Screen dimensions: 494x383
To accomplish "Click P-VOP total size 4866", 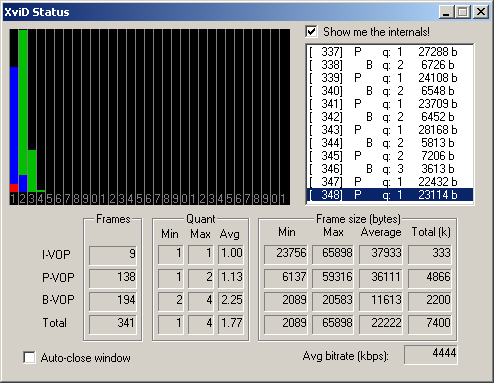I will point(430,278).
